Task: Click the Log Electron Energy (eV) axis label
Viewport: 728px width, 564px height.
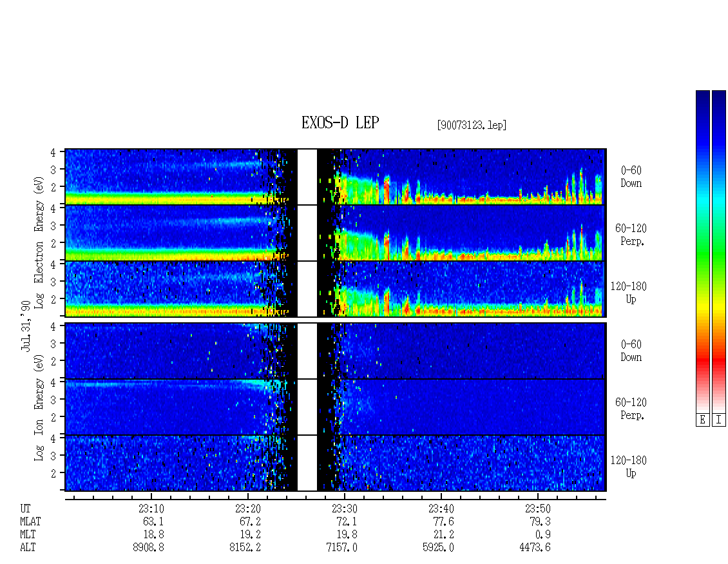Action: coord(39,242)
